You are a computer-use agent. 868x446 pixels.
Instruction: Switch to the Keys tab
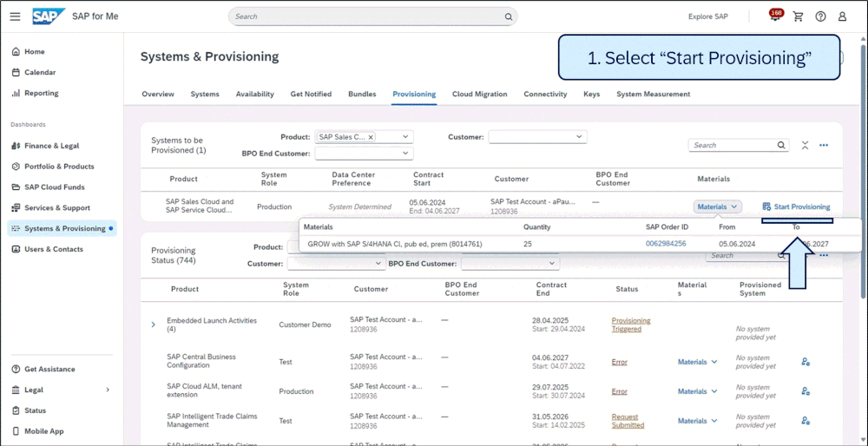pyautogui.click(x=592, y=94)
